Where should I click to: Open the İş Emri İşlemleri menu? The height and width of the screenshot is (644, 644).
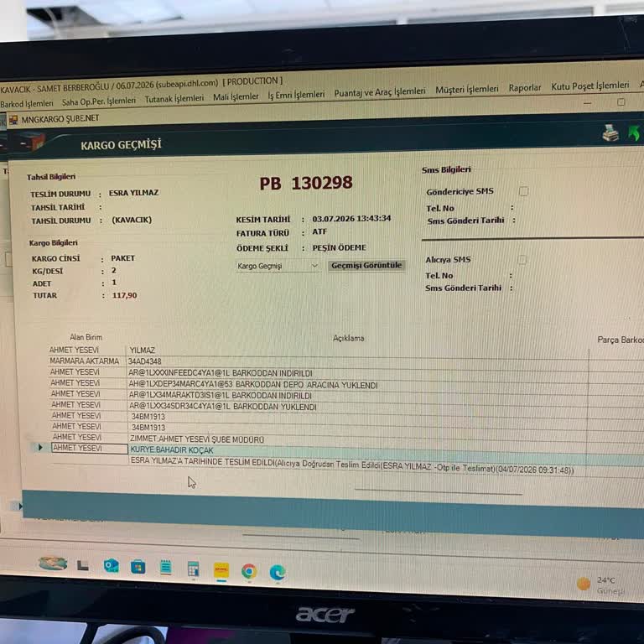[x=296, y=95]
